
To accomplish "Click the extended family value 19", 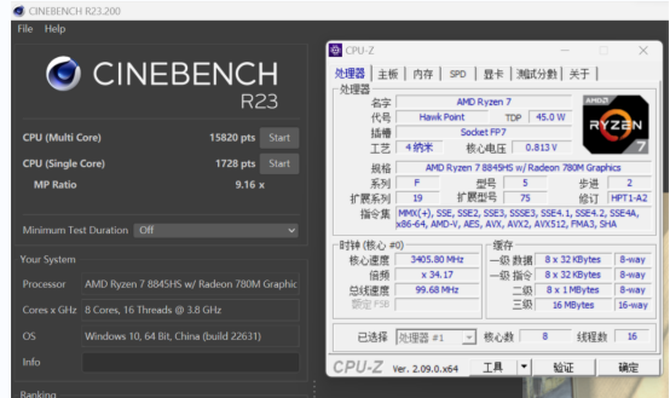I will [417, 198].
